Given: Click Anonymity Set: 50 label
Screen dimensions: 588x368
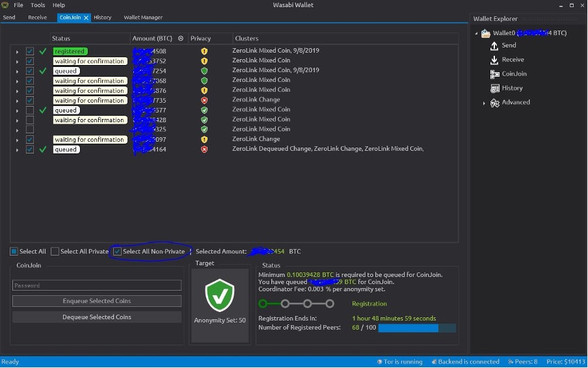Looking at the screenshot, I should tap(220, 321).
